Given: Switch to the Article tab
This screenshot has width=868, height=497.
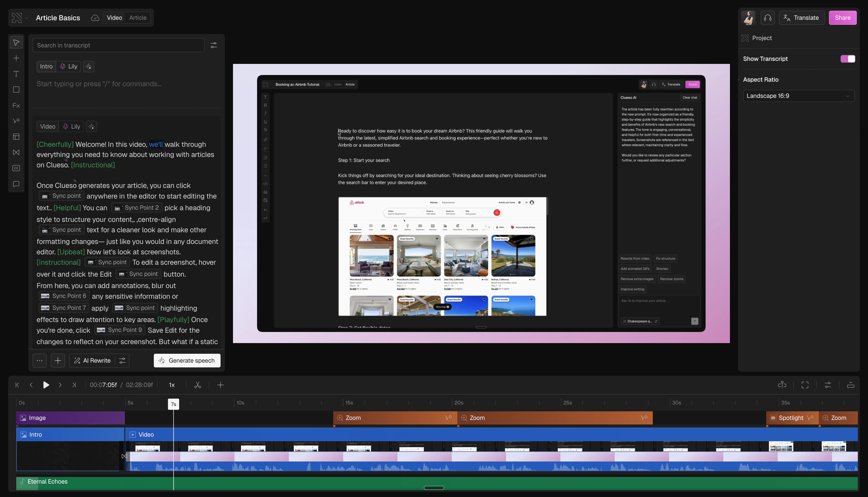Looking at the screenshot, I should click(138, 18).
